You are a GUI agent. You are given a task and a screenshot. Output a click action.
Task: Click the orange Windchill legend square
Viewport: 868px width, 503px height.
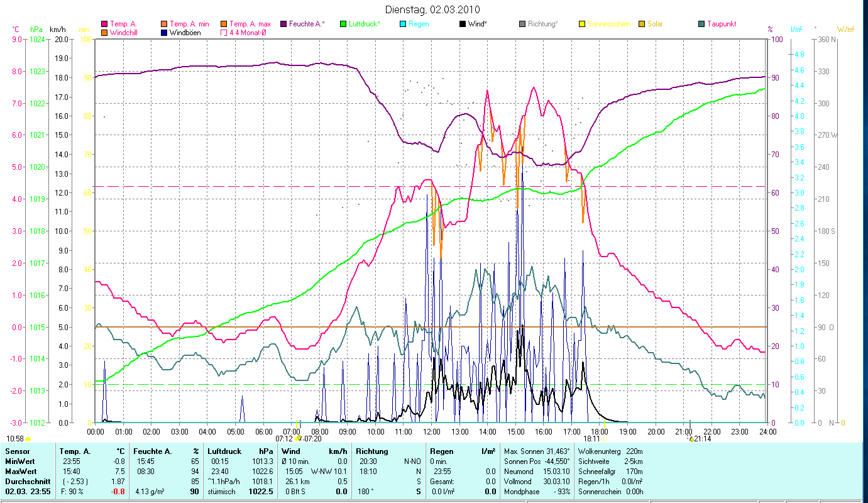(x=104, y=33)
